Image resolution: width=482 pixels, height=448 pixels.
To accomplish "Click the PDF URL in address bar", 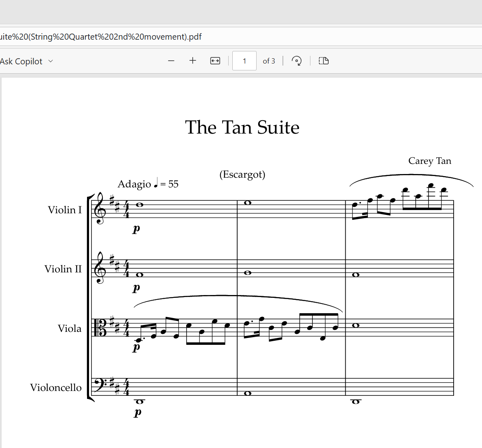I will point(101,37).
